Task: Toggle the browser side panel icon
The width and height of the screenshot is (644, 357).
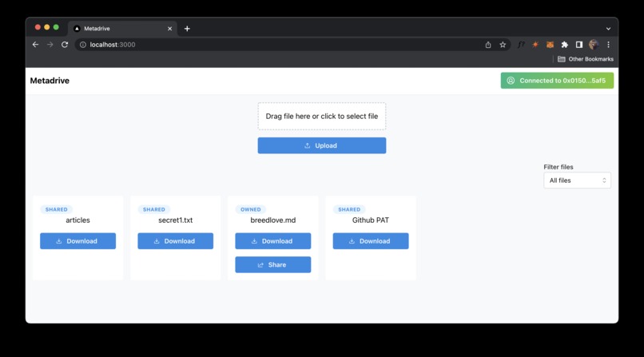Action: click(x=579, y=45)
